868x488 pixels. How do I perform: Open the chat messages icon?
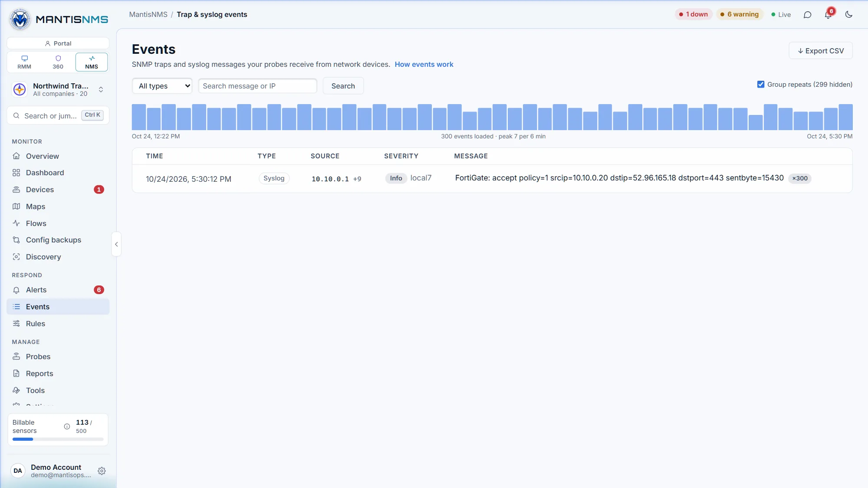[x=807, y=15]
